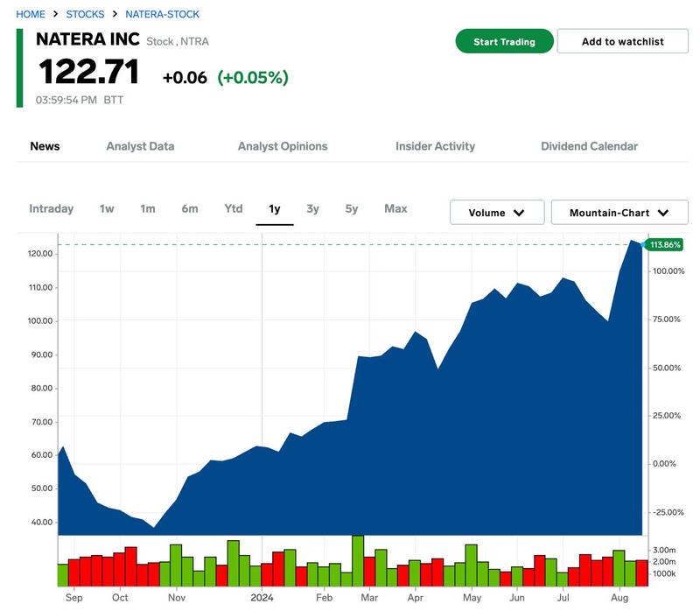700x611 pixels.
Task: Click the HOME breadcrumb link
Action: click(31, 14)
